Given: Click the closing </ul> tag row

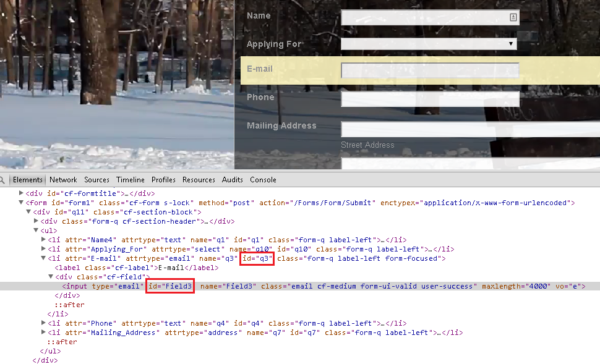Looking at the screenshot, I should (50, 351).
